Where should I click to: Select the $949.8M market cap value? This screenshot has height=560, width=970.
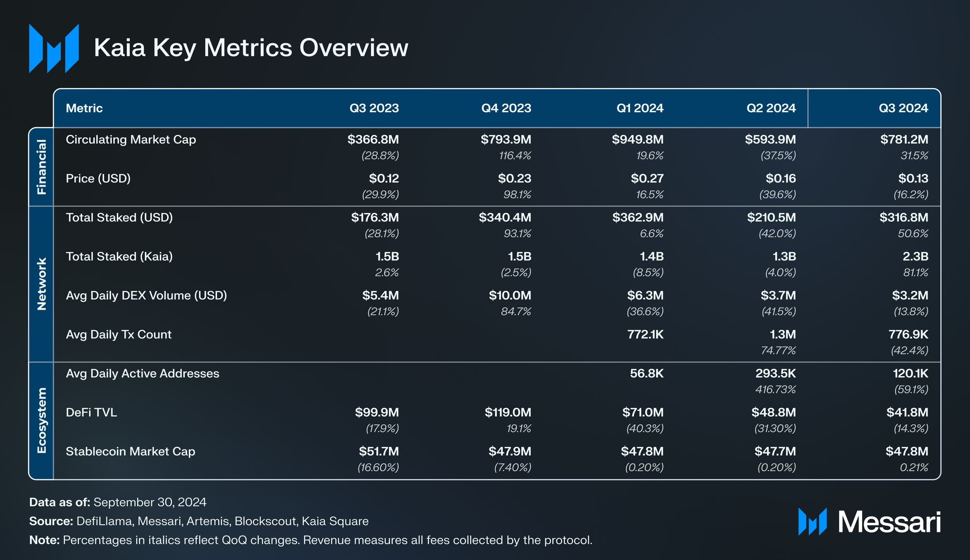638,139
